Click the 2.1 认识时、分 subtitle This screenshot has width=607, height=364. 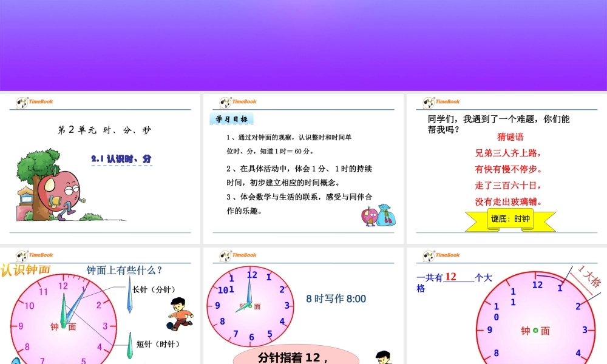pyautogui.click(x=121, y=159)
